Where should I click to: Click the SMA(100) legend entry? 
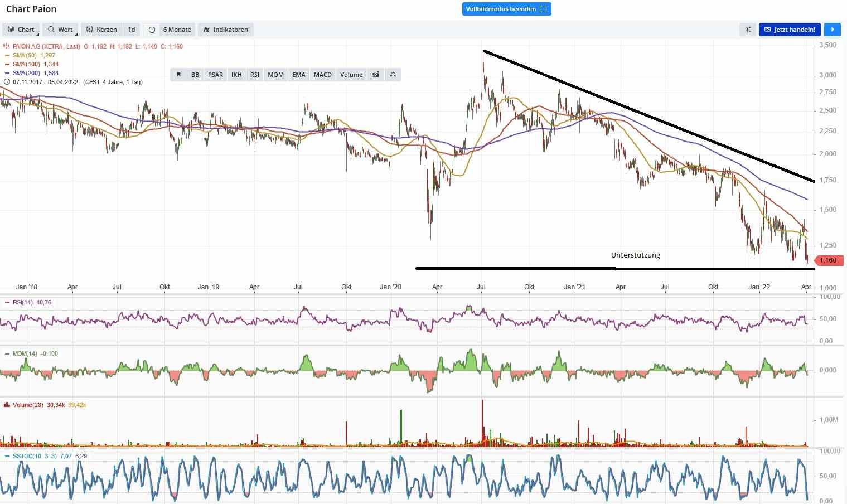click(x=36, y=64)
